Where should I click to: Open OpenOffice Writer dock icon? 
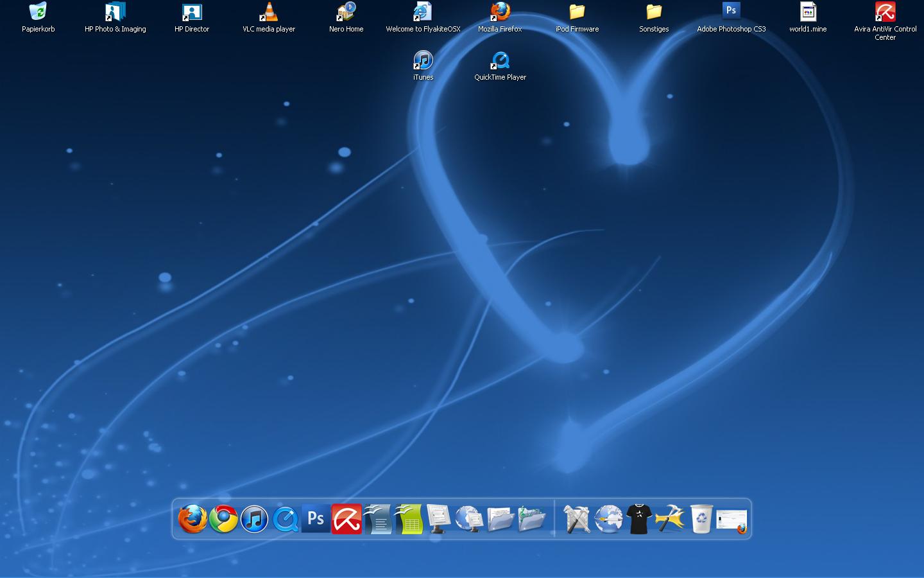click(377, 519)
